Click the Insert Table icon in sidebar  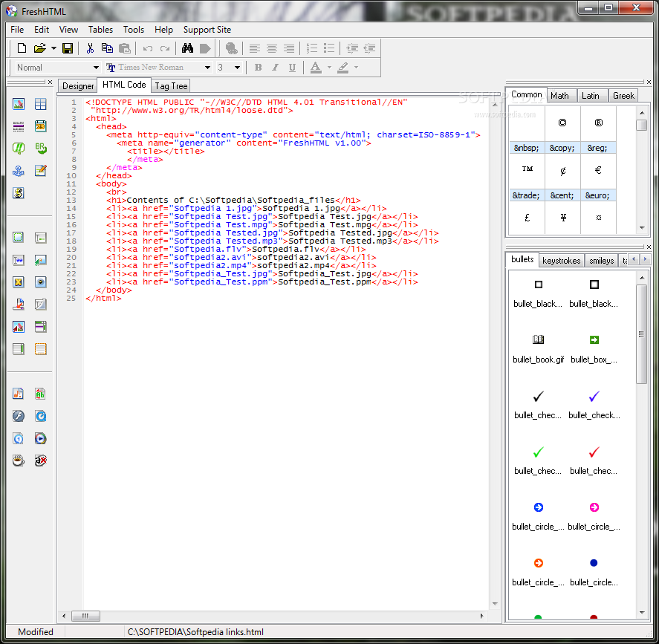pos(40,105)
